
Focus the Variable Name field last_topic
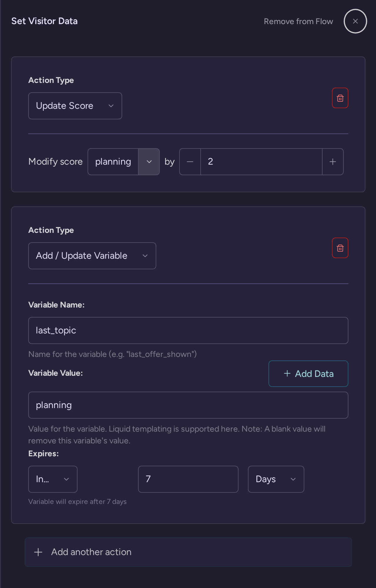coord(188,330)
